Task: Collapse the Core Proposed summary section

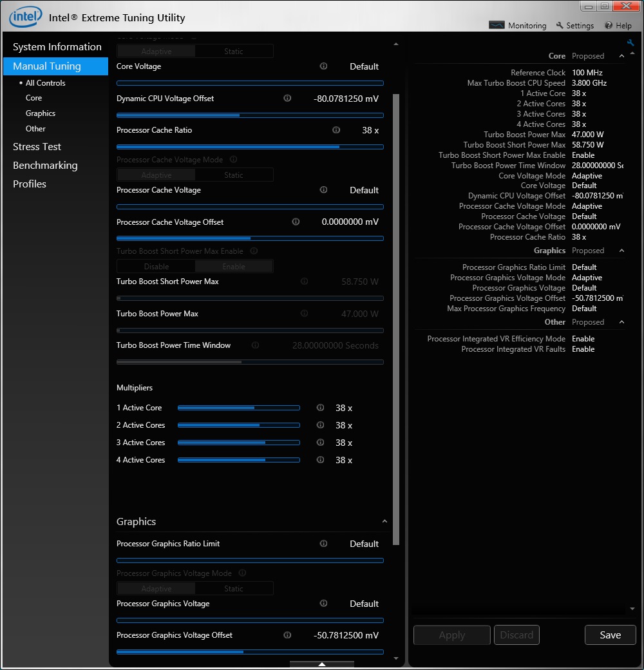Action: (622, 56)
